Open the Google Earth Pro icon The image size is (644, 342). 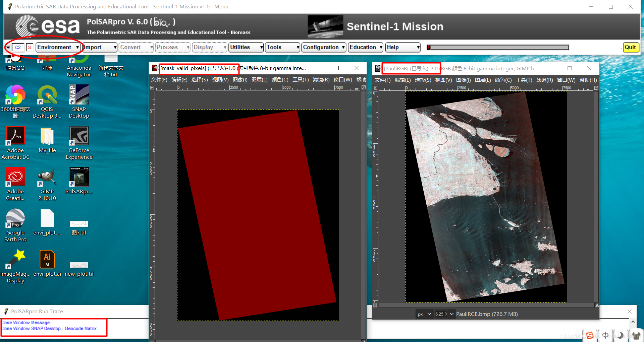coord(15,225)
